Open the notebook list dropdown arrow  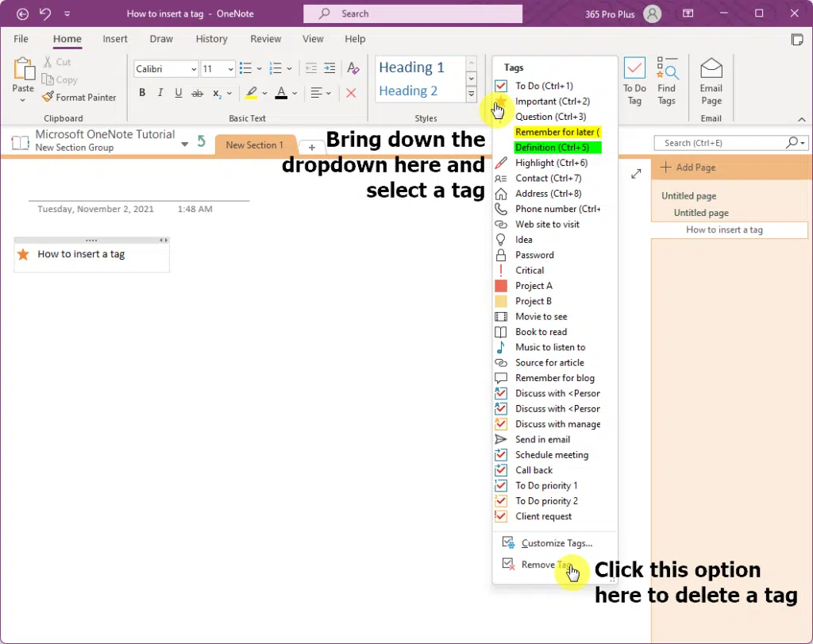tap(184, 145)
